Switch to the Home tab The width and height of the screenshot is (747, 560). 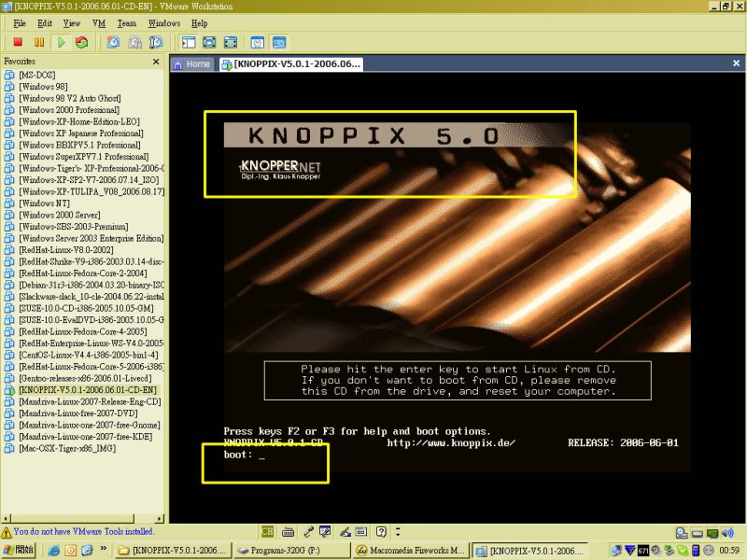click(x=192, y=63)
